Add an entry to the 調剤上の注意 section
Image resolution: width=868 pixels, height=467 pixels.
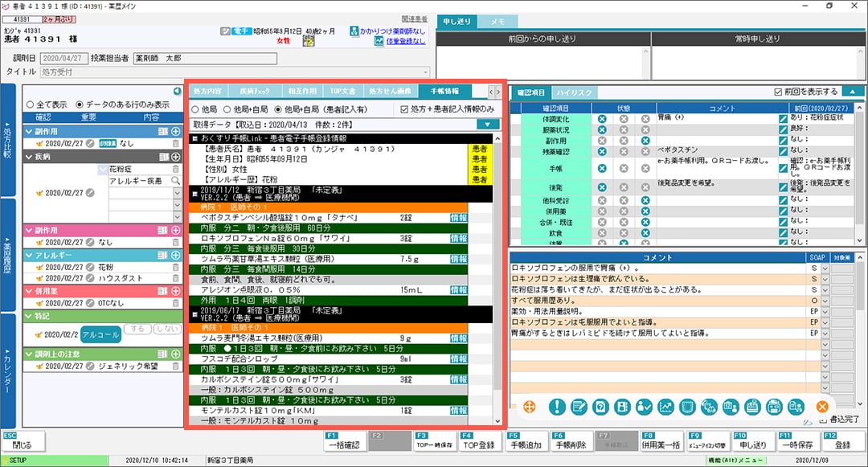click(175, 354)
